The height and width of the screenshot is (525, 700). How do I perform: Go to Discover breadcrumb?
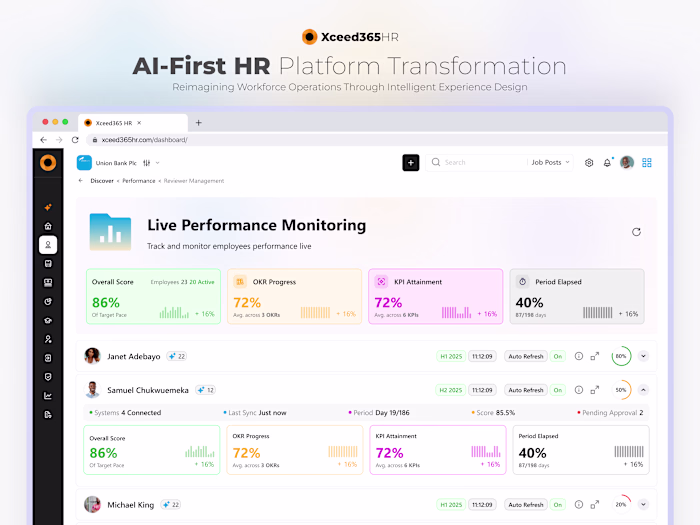click(x=102, y=181)
